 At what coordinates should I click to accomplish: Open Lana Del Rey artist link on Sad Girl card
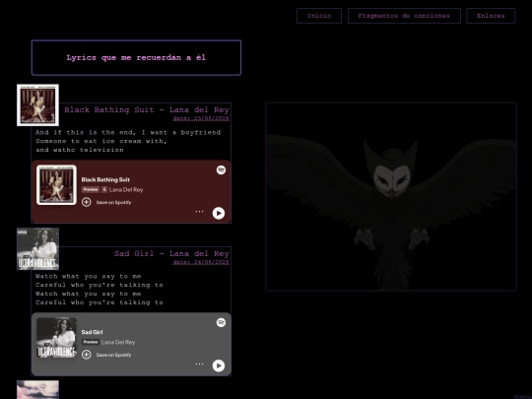(118, 342)
